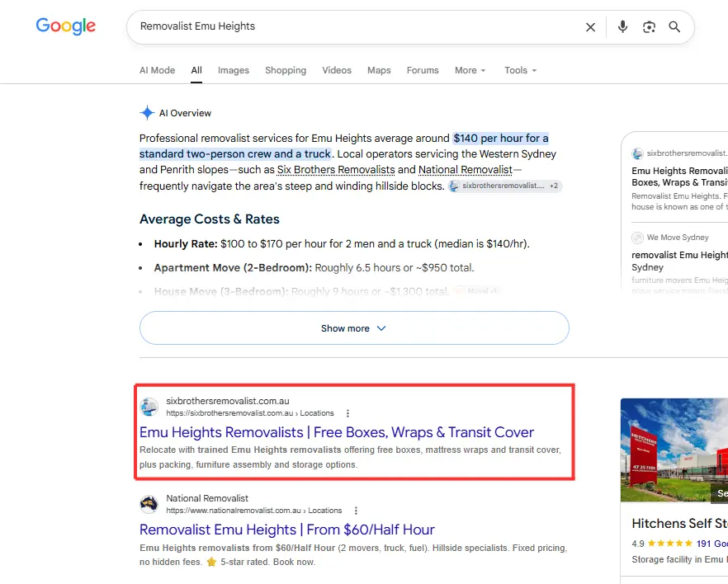Click the highlighted $140 per hour text
The width and height of the screenshot is (728, 584).
500,139
